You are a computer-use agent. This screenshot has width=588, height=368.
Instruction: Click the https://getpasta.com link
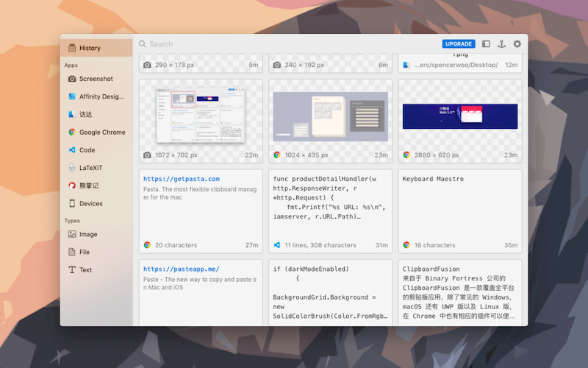(182, 179)
